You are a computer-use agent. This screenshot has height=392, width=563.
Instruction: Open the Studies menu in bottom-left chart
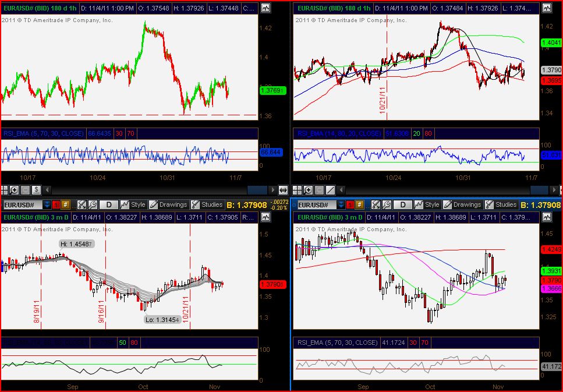point(207,205)
